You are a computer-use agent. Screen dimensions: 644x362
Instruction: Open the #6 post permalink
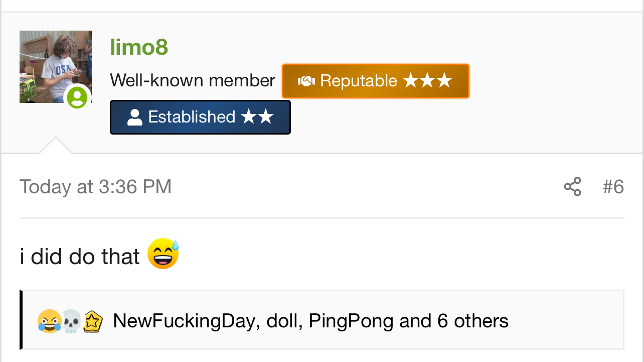(x=613, y=187)
